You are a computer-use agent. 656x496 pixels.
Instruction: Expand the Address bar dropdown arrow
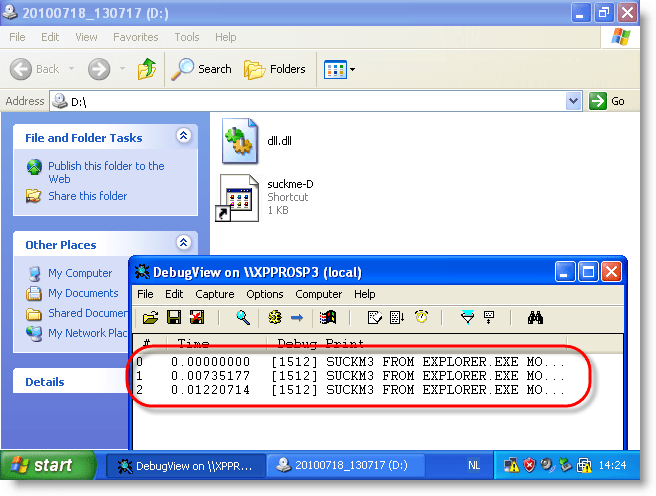pos(573,101)
